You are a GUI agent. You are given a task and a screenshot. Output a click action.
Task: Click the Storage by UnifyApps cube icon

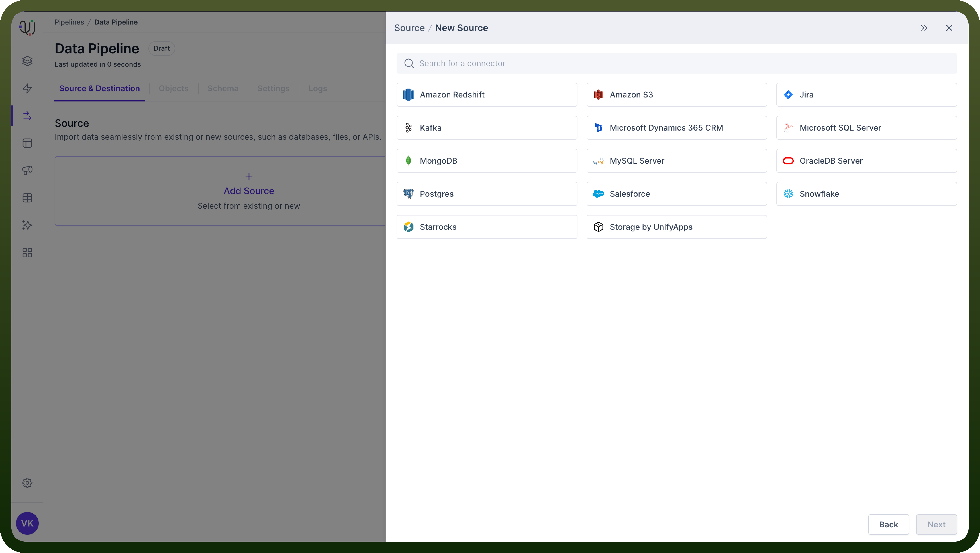598,227
